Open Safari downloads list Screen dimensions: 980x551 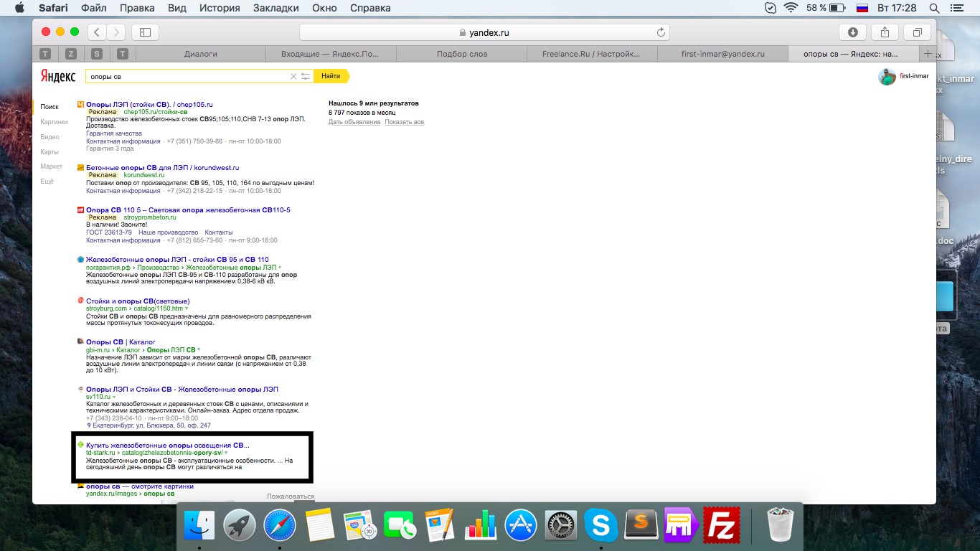pos(852,32)
